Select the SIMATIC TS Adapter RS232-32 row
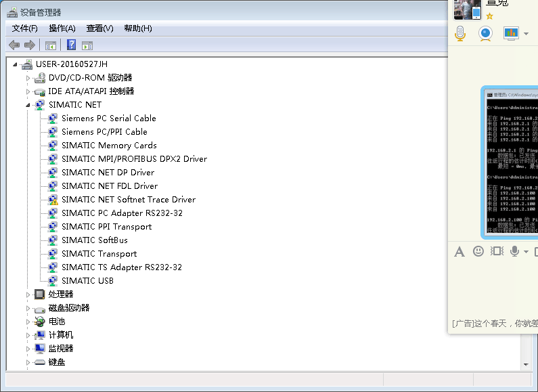538x392 pixels. [122, 267]
